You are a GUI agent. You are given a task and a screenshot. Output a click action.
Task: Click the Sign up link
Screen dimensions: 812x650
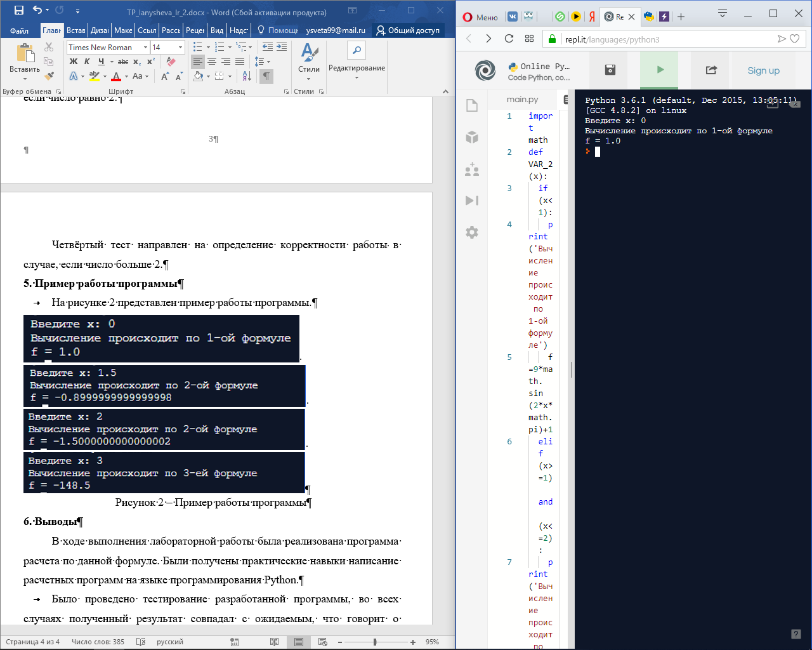tap(763, 70)
